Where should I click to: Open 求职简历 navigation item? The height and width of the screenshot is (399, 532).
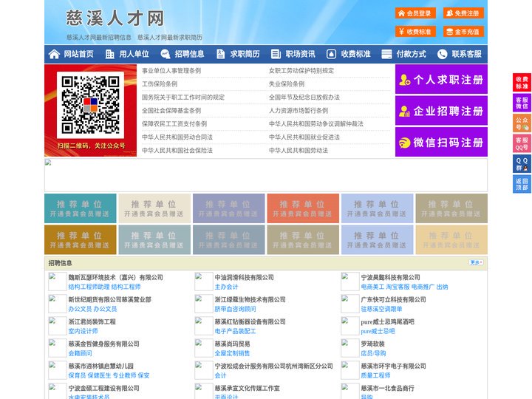coord(245,54)
